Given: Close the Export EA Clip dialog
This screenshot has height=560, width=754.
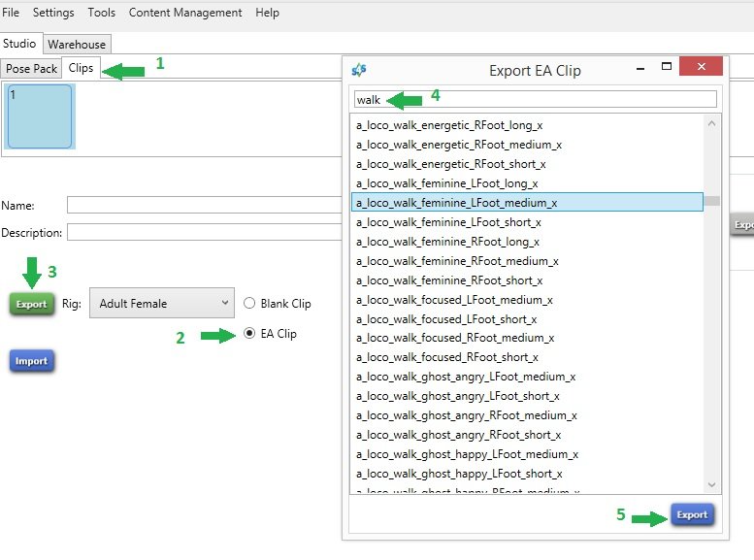Looking at the screenshot, I should click(x=701, y=66).
